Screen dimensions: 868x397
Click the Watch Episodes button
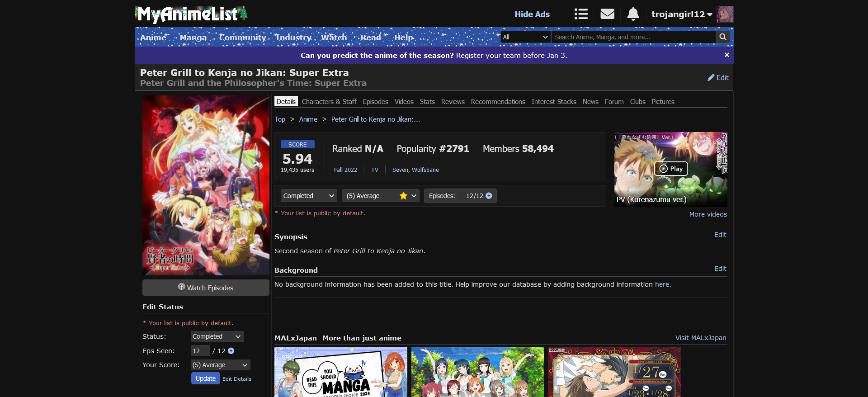(x=206, y=288)
